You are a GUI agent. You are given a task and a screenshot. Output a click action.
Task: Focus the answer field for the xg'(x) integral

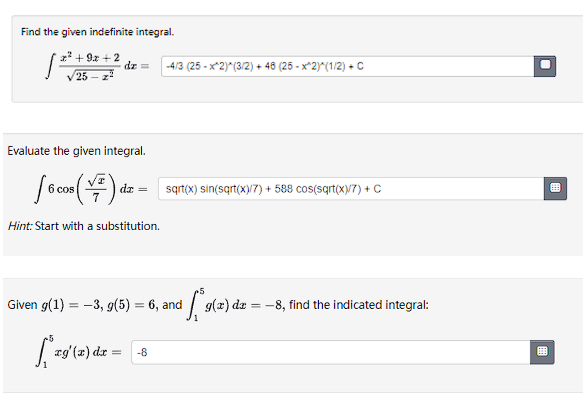(331, 352)
